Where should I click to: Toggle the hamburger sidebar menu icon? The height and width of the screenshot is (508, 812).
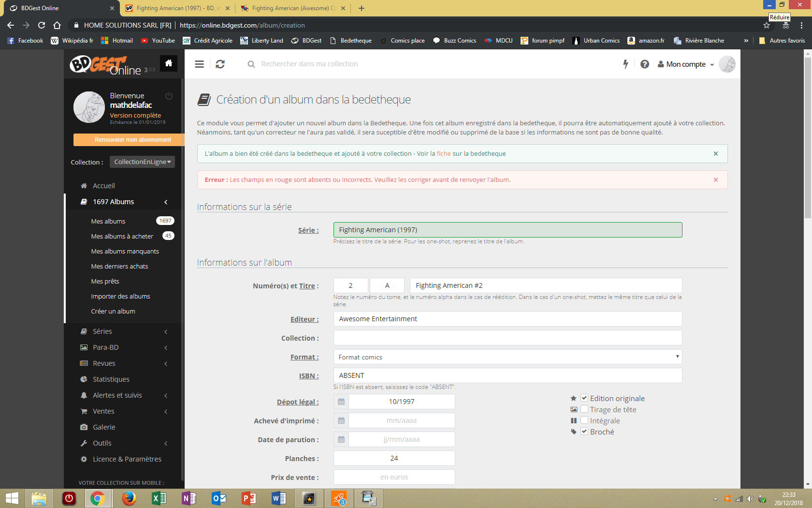point(199,64)
